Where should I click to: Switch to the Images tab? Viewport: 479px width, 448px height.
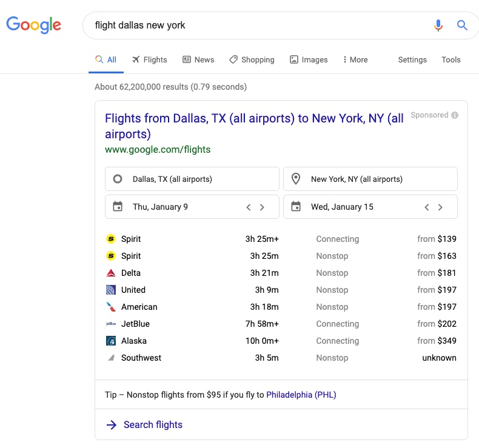coord(309,59)
